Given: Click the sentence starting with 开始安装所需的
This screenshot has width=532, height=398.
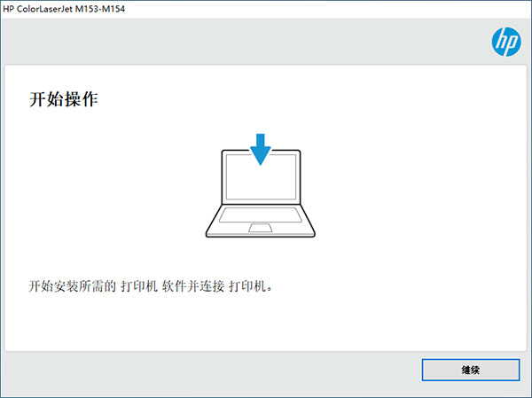Looking at the screenshot, I should 151,286.
